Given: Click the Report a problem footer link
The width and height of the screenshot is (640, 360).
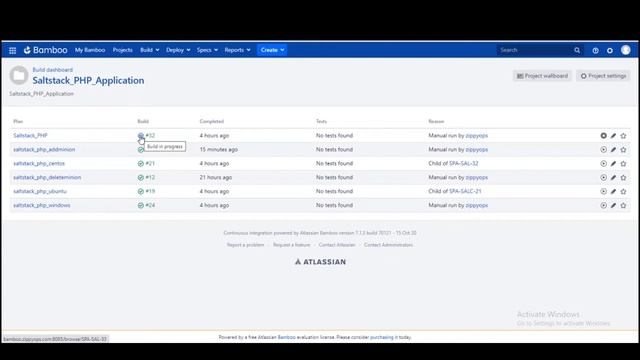Looking at the screenshot, I should [x=245, y=245].
